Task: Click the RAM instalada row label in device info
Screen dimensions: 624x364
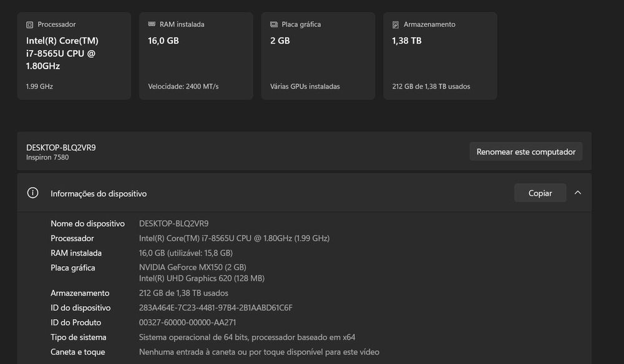Action: [76, 253]
